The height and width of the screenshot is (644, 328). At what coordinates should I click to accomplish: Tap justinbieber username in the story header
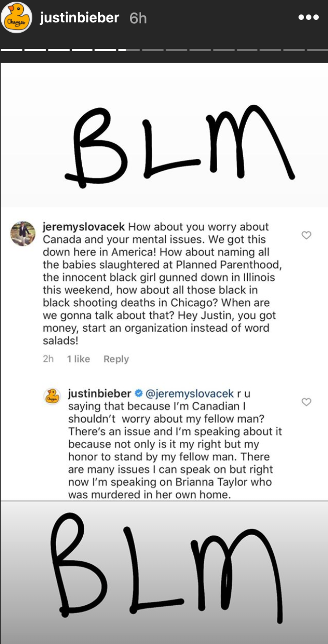(x=80, y=18)
